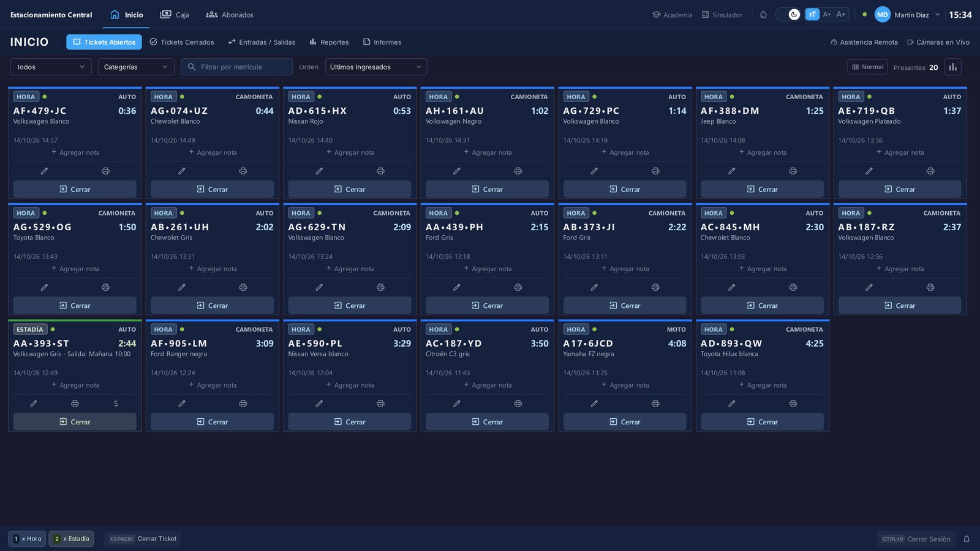Expand the Martín Díaz user menu chevron

937,15
